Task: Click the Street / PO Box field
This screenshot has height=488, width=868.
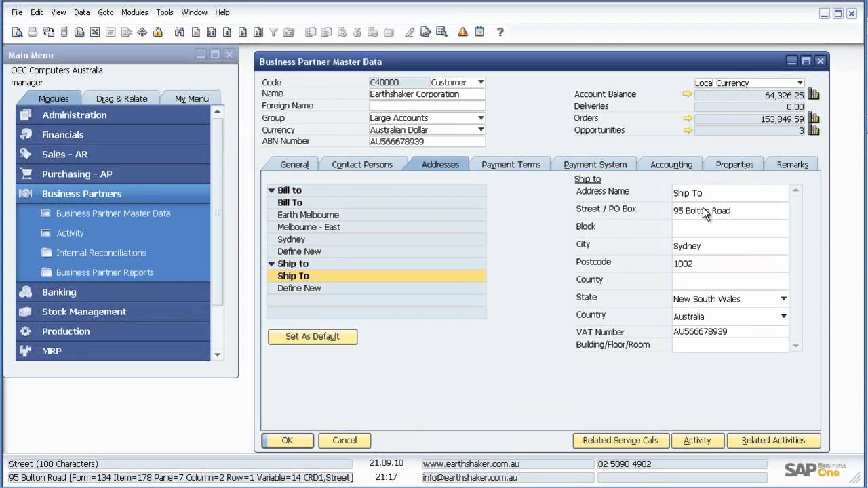Action: 730,210
